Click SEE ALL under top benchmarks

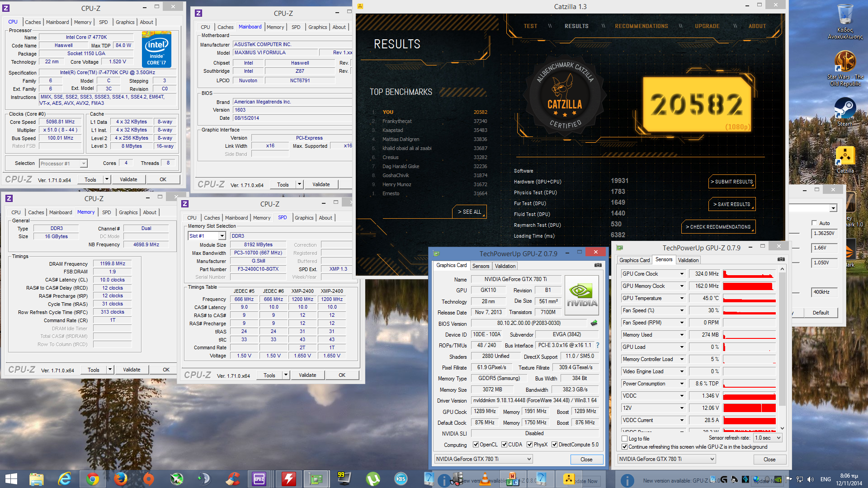[x=469, y=212]
